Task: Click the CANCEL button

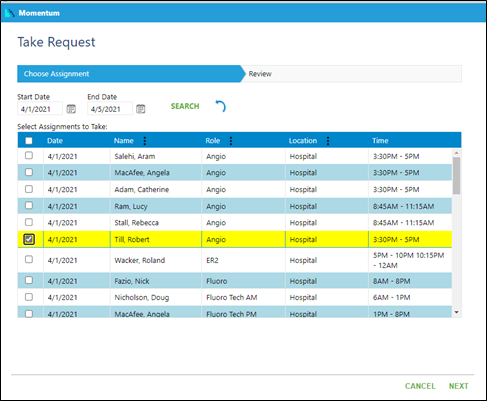Action: [x=420, y=386]
